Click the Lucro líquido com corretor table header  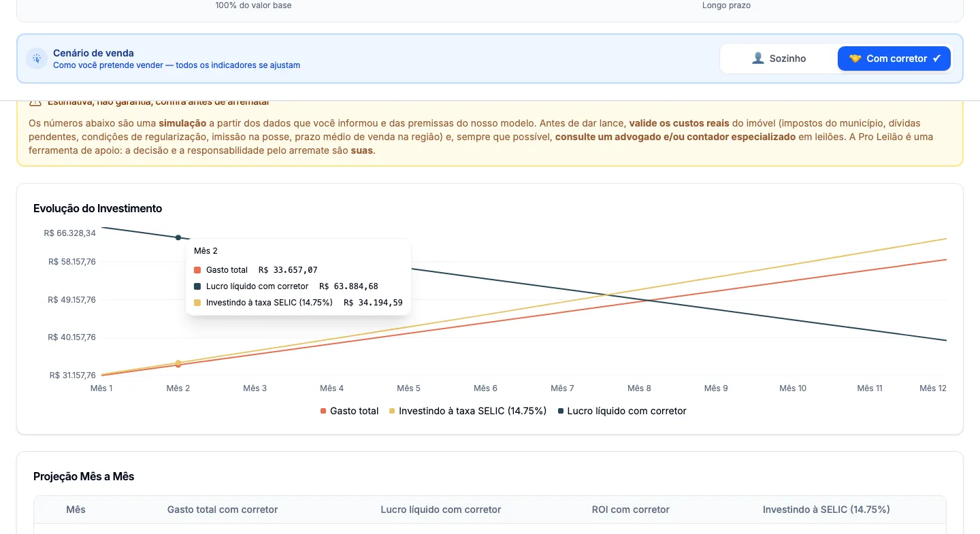tap(441, 510)
